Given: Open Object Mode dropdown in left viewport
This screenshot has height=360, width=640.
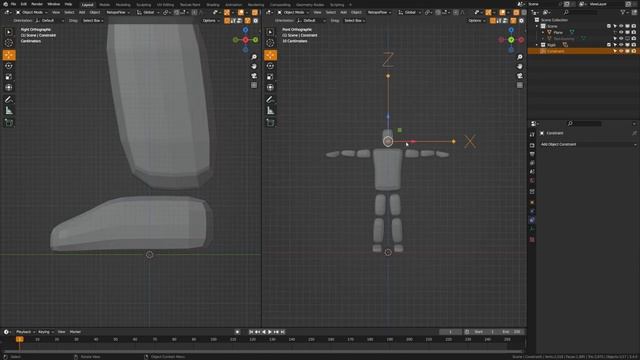Looking at the screenshot, I should click(x=31, y=13).
